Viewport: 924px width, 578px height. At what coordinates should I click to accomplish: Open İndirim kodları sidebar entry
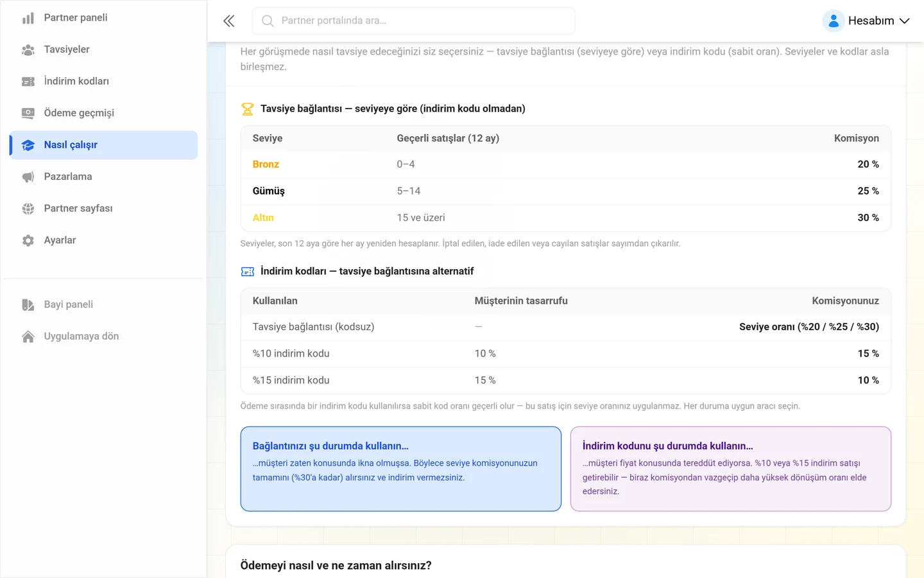(x=104, y=82)
